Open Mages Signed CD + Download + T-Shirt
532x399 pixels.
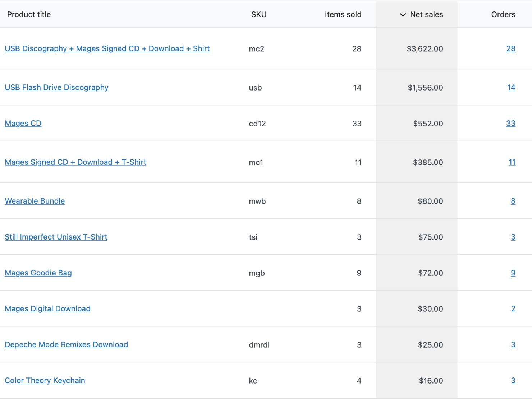point(75,162)
